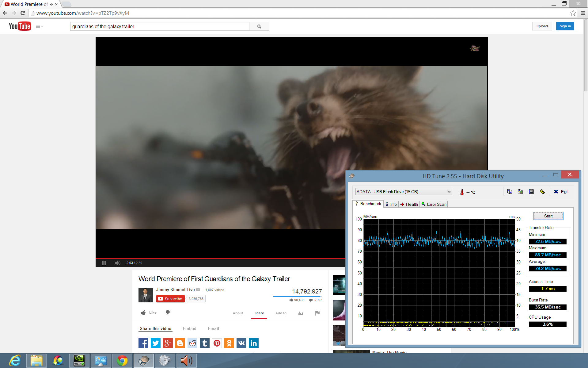The image size is (588, 368).
Task: Show video statistics chart icon
Action: [x=301, y=313]
